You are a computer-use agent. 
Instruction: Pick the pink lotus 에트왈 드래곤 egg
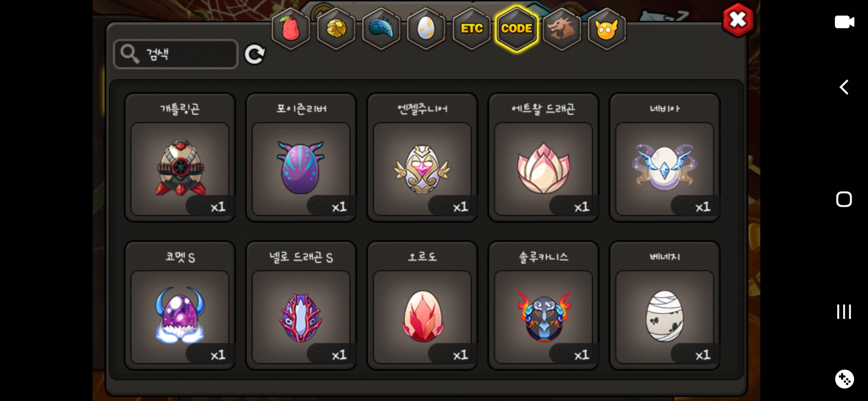tap(543, 157)
